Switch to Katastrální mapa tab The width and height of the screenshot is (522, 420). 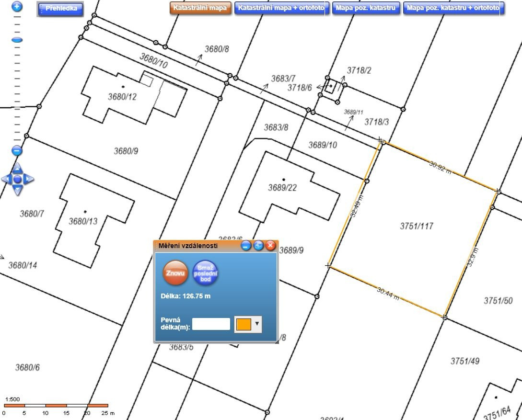point(200,8)
